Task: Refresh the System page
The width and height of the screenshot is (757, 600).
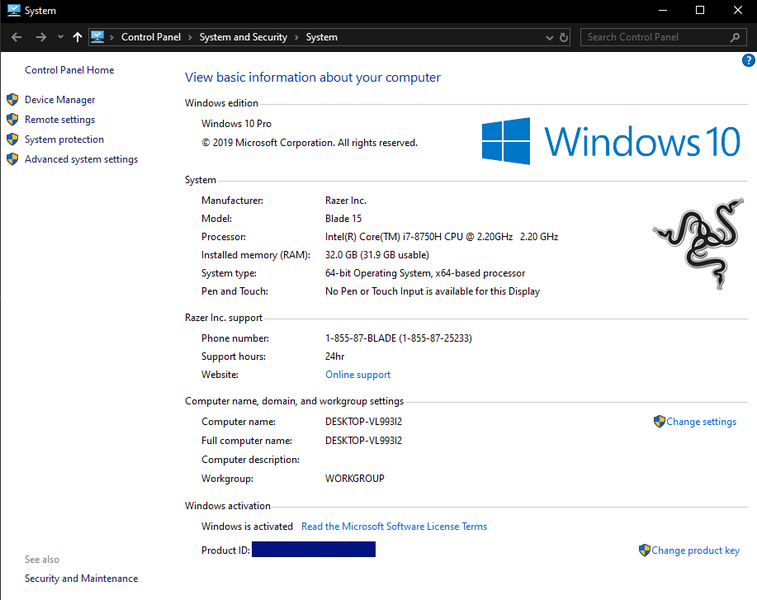Action: pos(563,37)
